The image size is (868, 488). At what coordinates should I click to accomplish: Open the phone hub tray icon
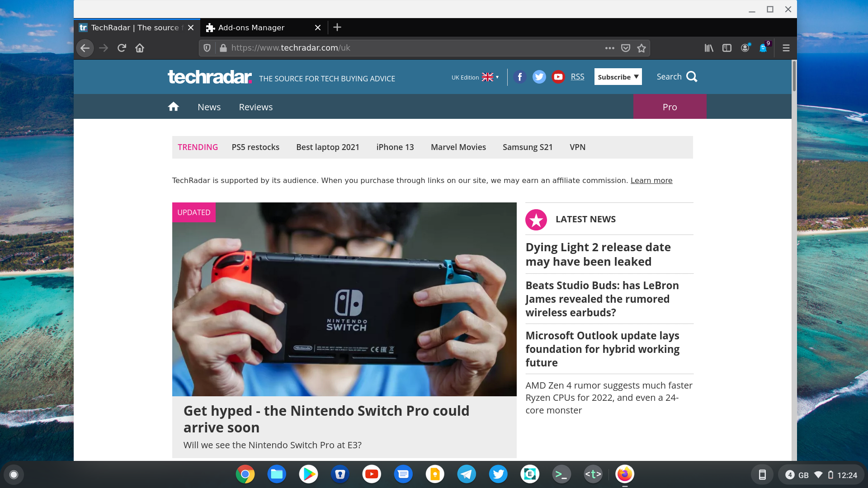click(x=762, y=475)
